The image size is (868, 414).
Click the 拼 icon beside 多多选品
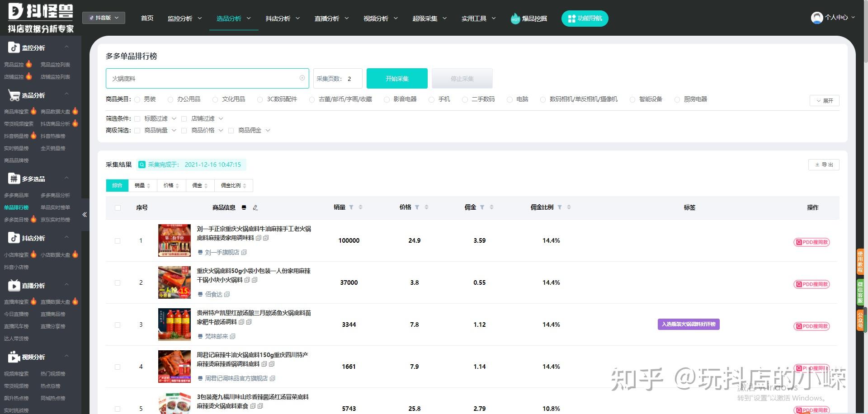click(x=14, y=179)
